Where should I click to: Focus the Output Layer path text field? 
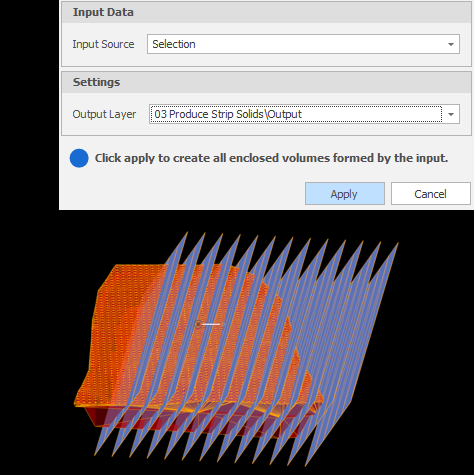[296, 114]
